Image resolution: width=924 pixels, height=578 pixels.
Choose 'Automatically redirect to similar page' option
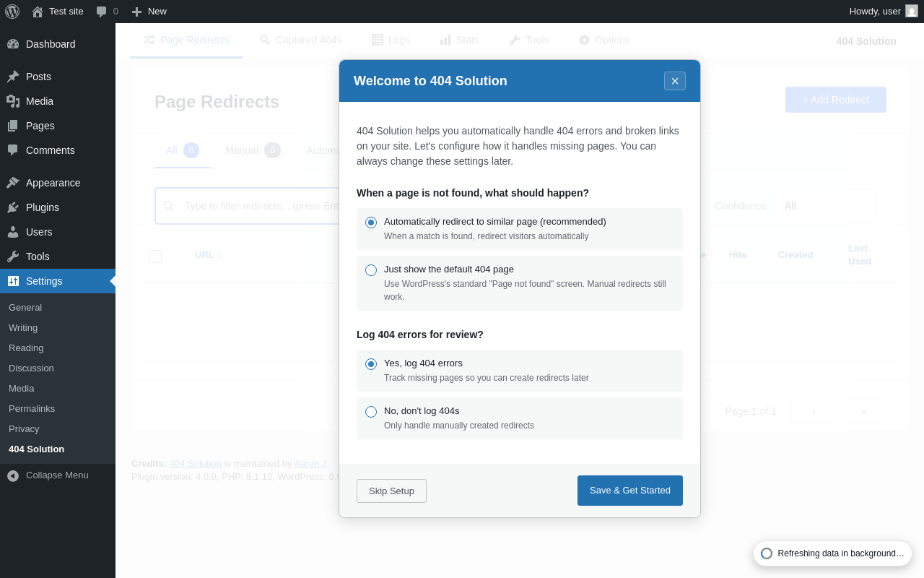click(x=371, y=223)
